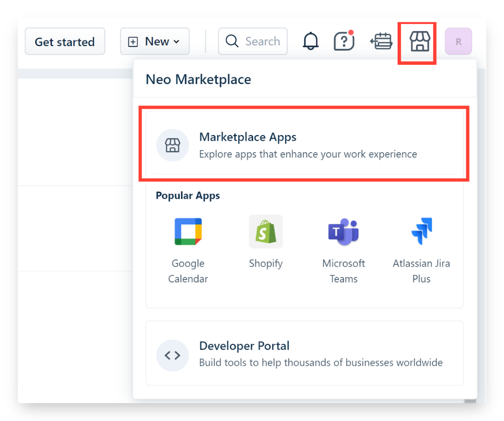
Task: Click the search magnifier icon
Action: (x=232, y=41)
